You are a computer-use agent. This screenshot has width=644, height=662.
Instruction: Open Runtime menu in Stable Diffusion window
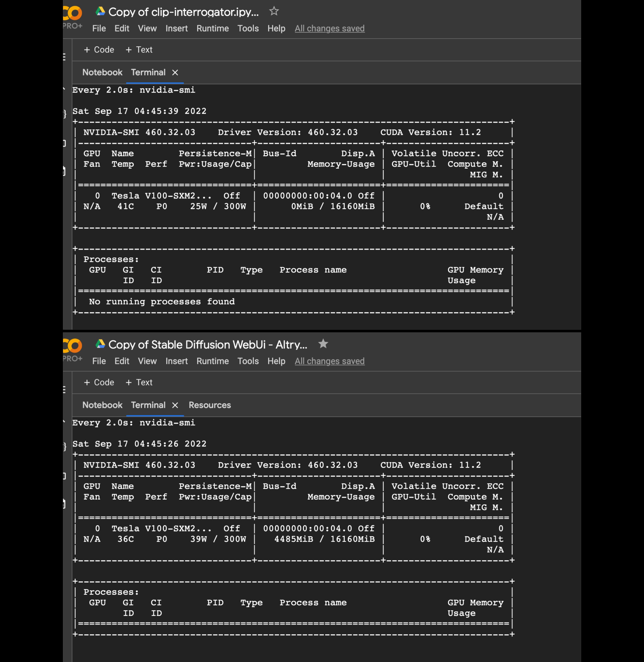click(213, 361)
